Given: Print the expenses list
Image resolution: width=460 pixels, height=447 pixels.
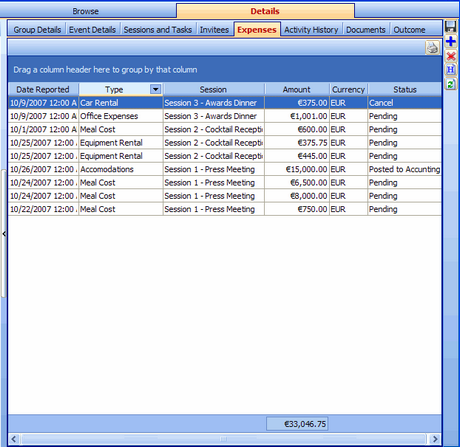Looking at the screenshot, I should [x=432, y=48].
